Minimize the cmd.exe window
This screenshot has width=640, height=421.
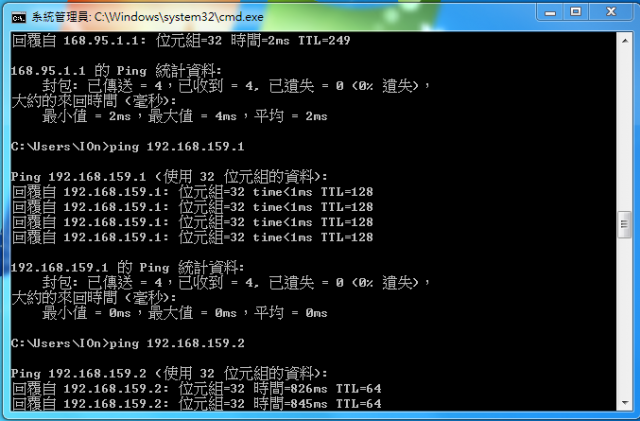pos(550,12)
